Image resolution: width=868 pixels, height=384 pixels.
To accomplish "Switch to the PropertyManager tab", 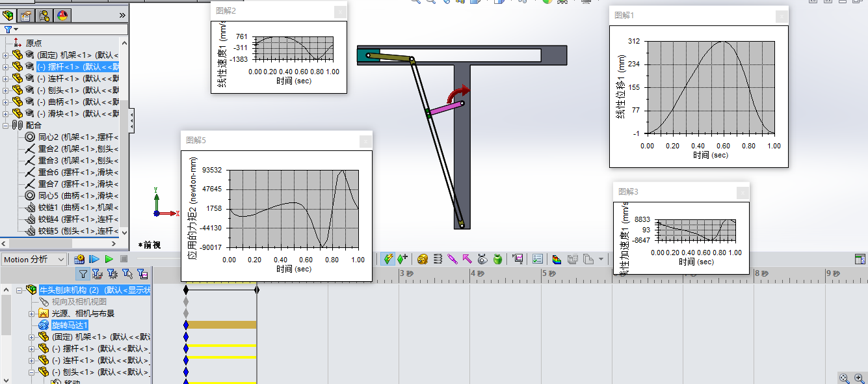I will click(x=26, y=15).
